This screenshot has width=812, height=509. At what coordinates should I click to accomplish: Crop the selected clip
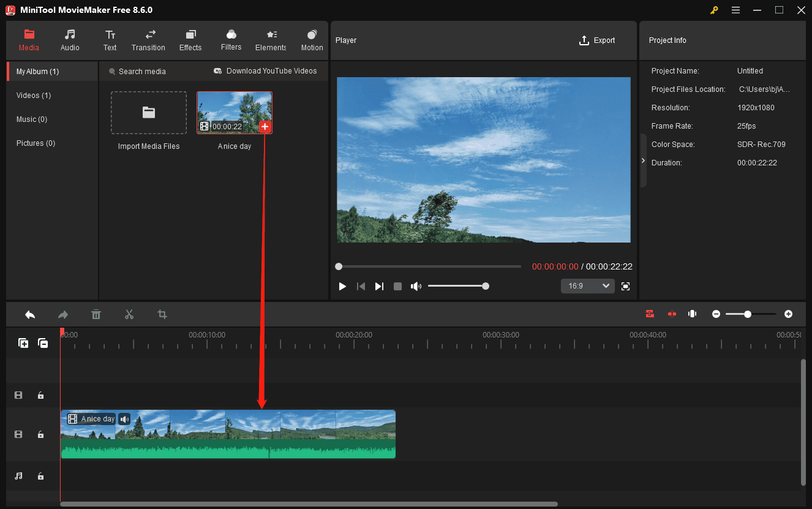click(162, 314)
